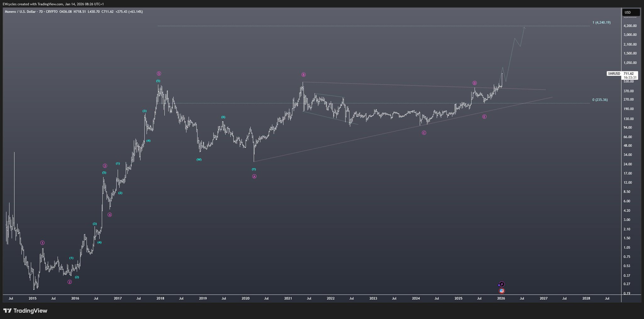The height and width of the screenshot is (319, 644).
Task: Select the pink circled wave 2 label
Action: click(x=69, y=282)
